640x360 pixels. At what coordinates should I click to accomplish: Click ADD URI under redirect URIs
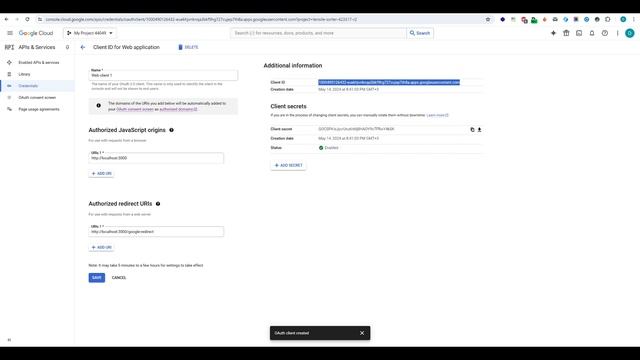pyautogui.click(x=101, y=247)
